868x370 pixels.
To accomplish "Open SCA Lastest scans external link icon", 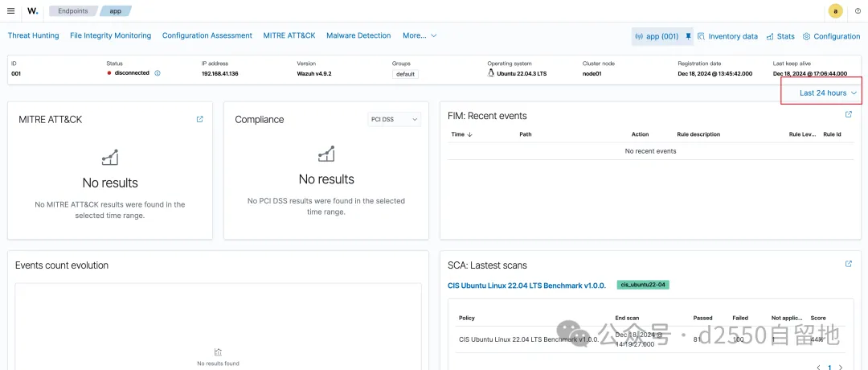I will click(849, 264).
